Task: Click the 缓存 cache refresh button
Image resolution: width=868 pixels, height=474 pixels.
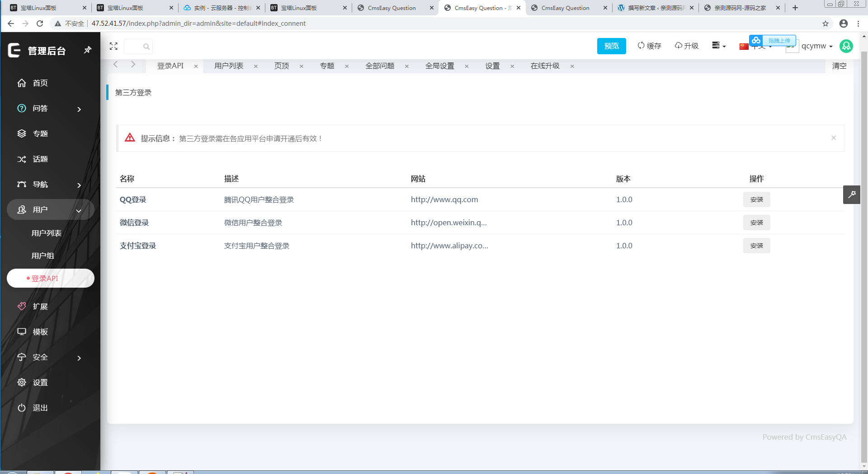Action: coord(649,46)
